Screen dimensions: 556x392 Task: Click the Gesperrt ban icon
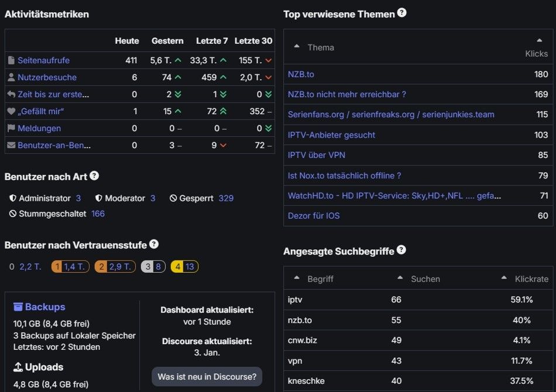pos(173,198)
